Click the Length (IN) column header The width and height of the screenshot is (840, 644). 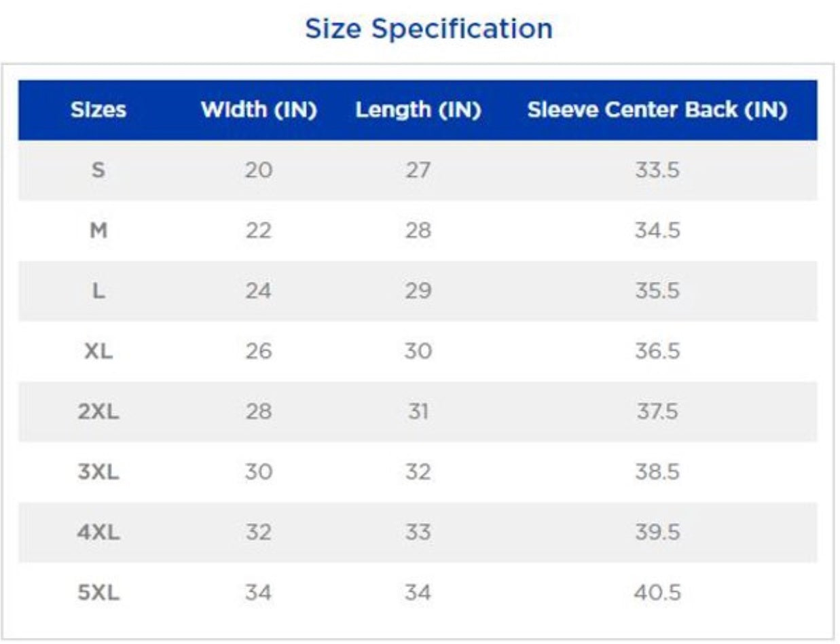pos(418,110)
